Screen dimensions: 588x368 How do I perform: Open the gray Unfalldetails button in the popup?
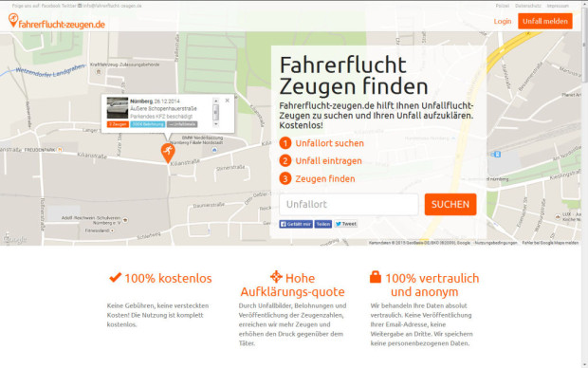(x=182, y=124)
